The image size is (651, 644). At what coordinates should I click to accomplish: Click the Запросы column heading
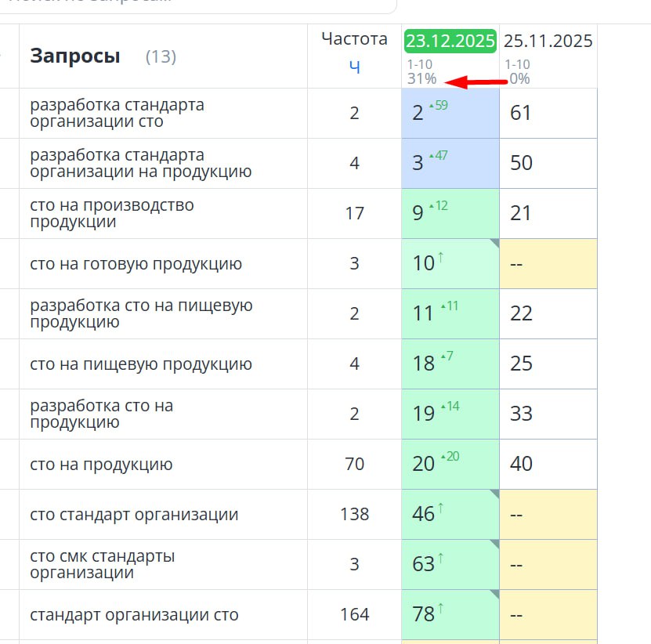click(75, 56)
